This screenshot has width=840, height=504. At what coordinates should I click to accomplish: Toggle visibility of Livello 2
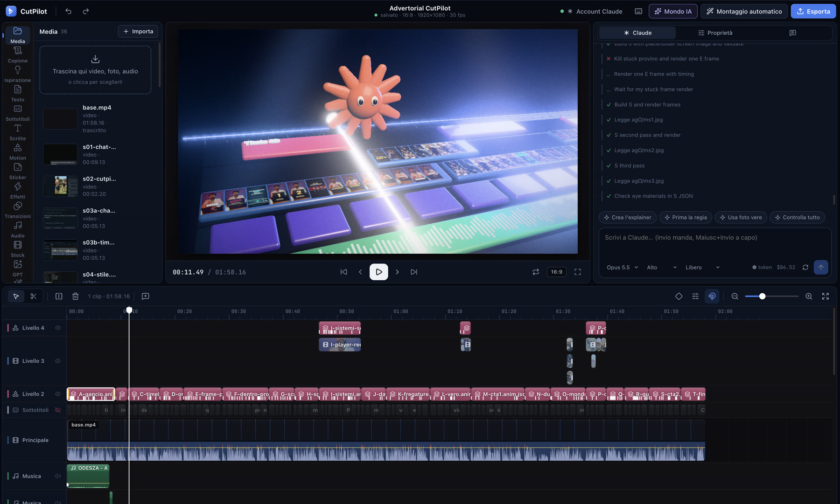click(58, 394)
